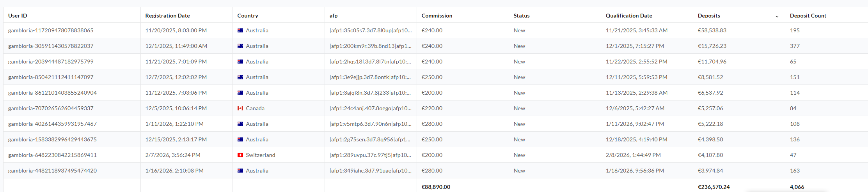Click the Country column header
Image resolution: width=868 pixels, height=192 pixels.
pyautogui.click(x=248, y=16)
